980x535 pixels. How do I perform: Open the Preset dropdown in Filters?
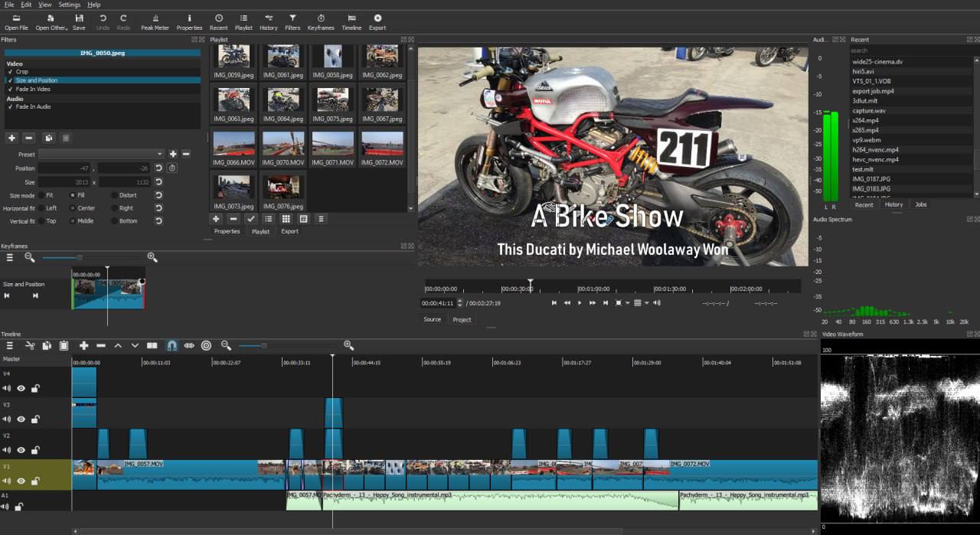112,154
